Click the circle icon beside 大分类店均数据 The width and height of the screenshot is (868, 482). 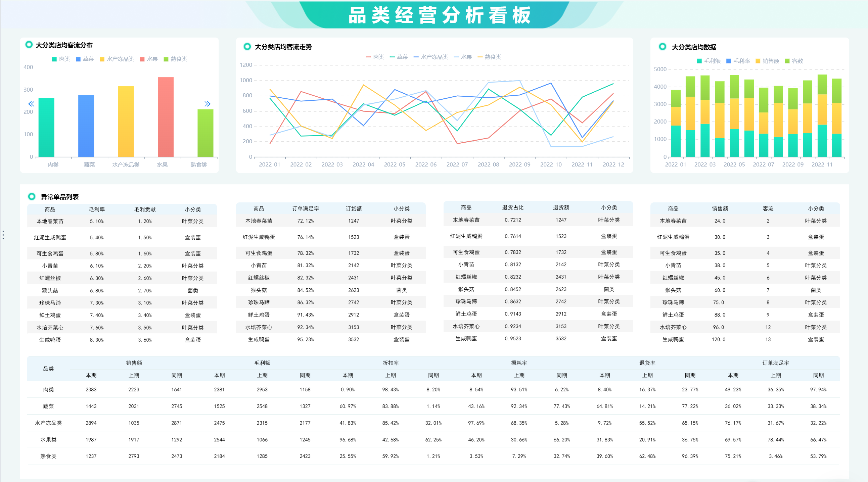click(663, 46)
